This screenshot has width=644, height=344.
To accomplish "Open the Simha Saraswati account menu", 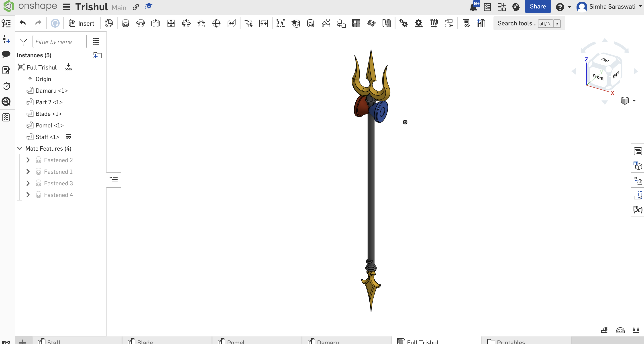I will [609, 7].
